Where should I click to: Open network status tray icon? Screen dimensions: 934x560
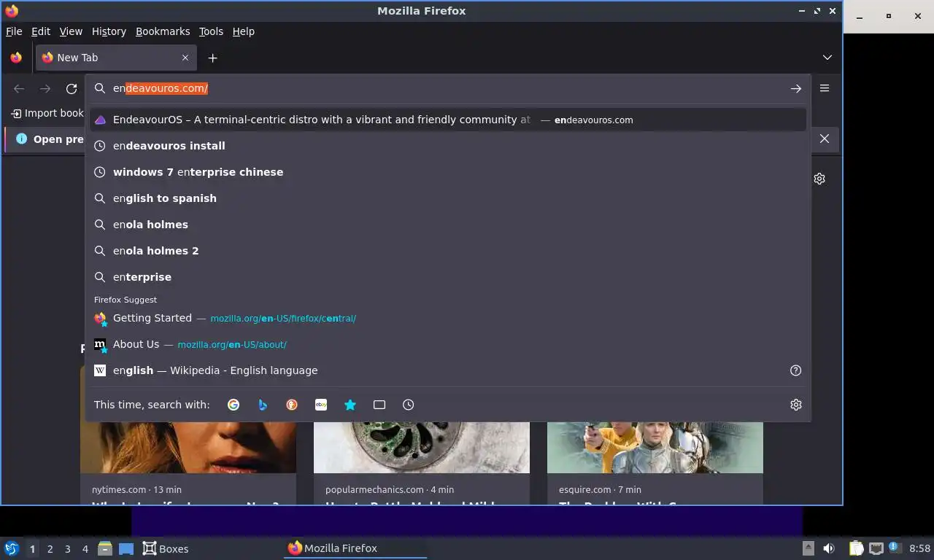[x=876, y=548]
